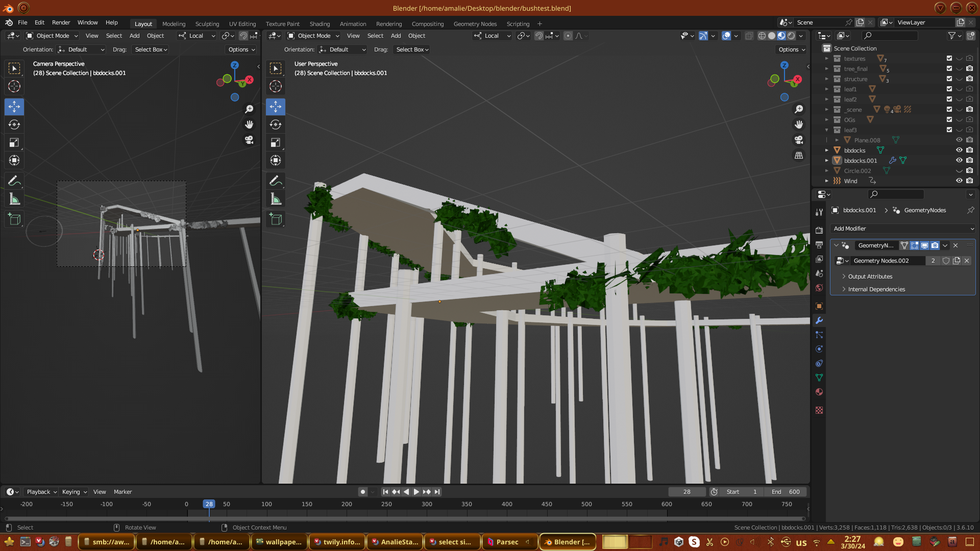The image size is (980, 551).
Task: Toggle camera view icon in right viewport
Action: click(799, 140)
